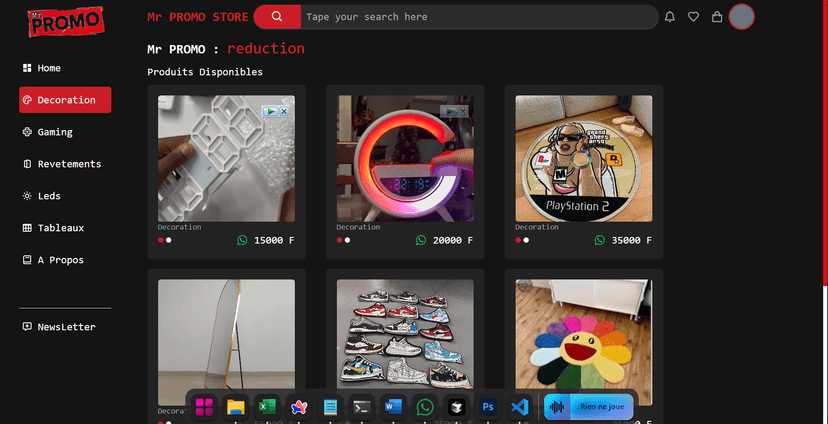Click the Leds sun icon in sidebar
The width and height of the screenshot is (828, 424).
point(27,196)
